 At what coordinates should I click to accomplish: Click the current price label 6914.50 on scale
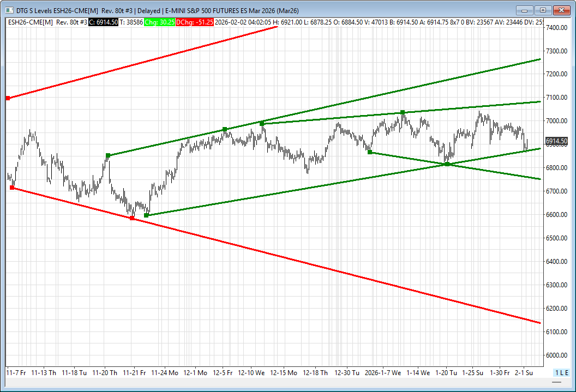coord(556,141)
